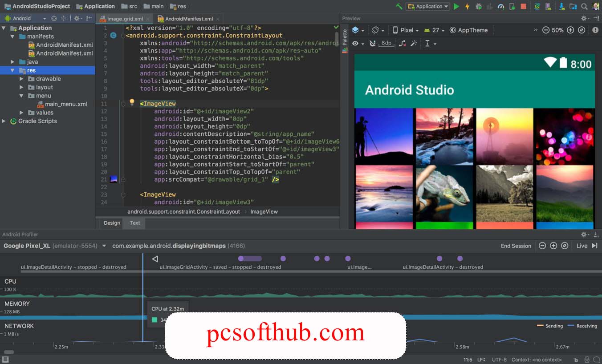Select main_menu.xml in the project tree
The width and height of the screenshot is (602, 364).
(61, 104)
